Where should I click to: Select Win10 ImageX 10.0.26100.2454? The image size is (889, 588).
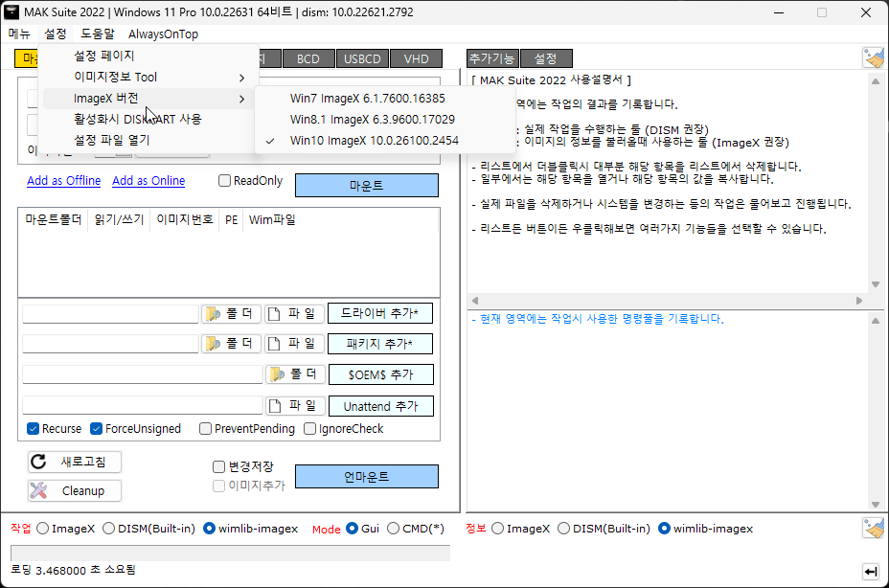385,141
